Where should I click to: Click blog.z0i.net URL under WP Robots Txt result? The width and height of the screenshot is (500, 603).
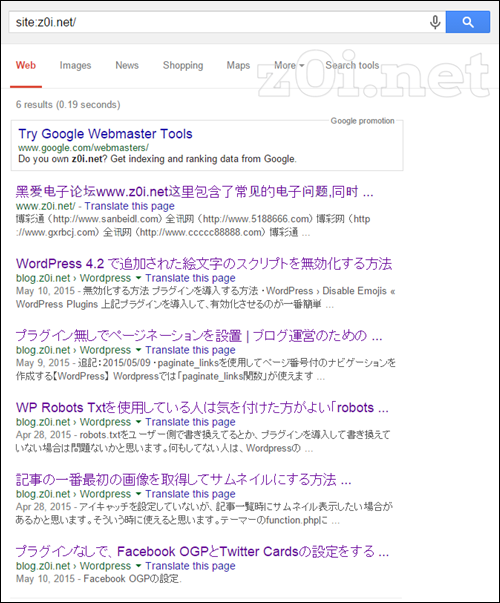(x=43, y=422)
